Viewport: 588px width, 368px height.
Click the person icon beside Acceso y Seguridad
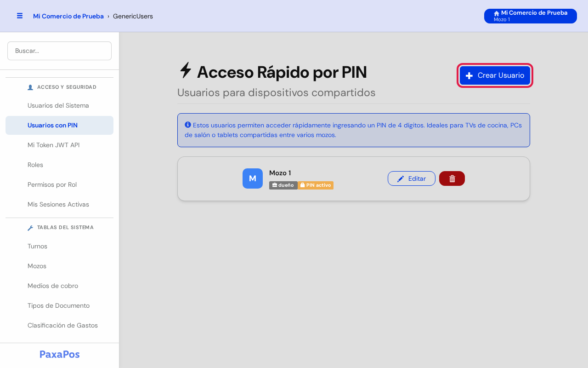coord(30,87)
